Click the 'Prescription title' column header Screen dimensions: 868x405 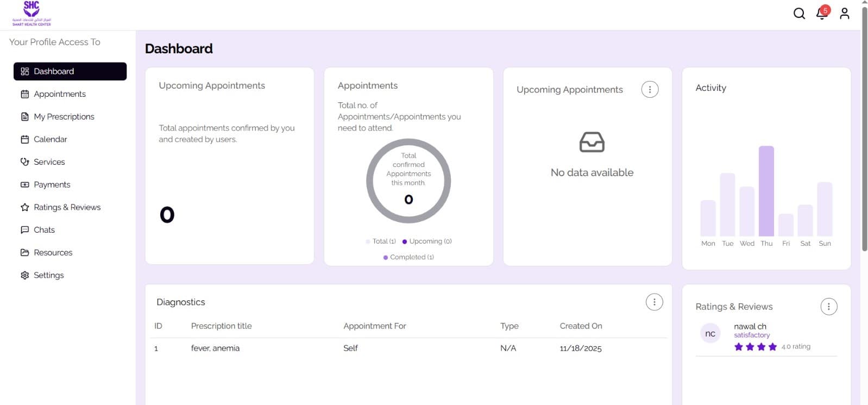(x=221, y=326)
